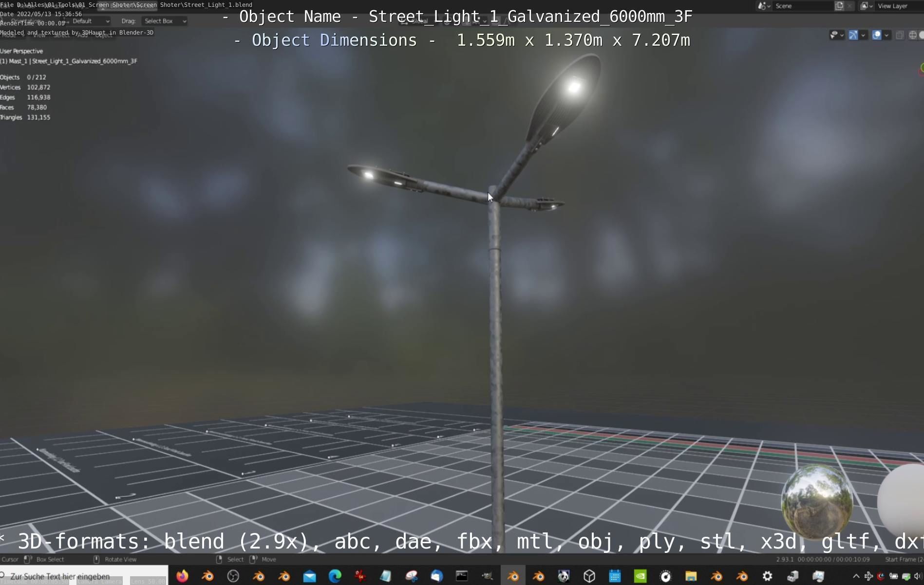The image size is (924, 585).
Task: Switch to wireframe viewport shading
Action: (913, 35)
